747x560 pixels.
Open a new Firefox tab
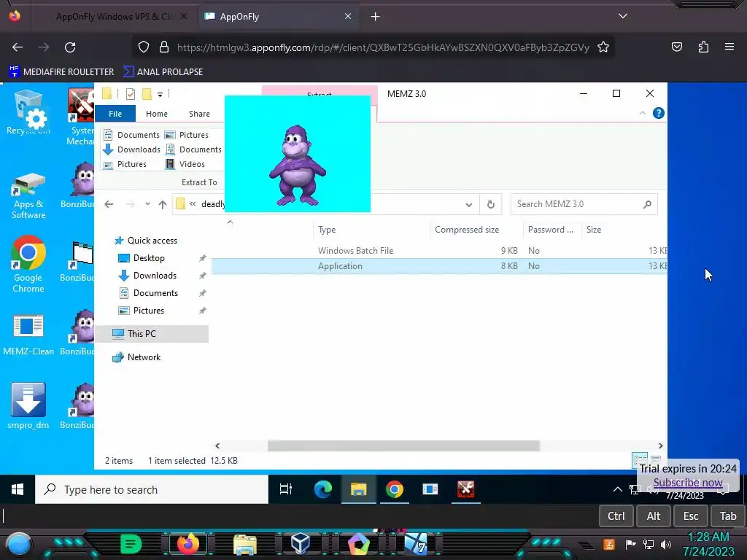tap(376, 17)
